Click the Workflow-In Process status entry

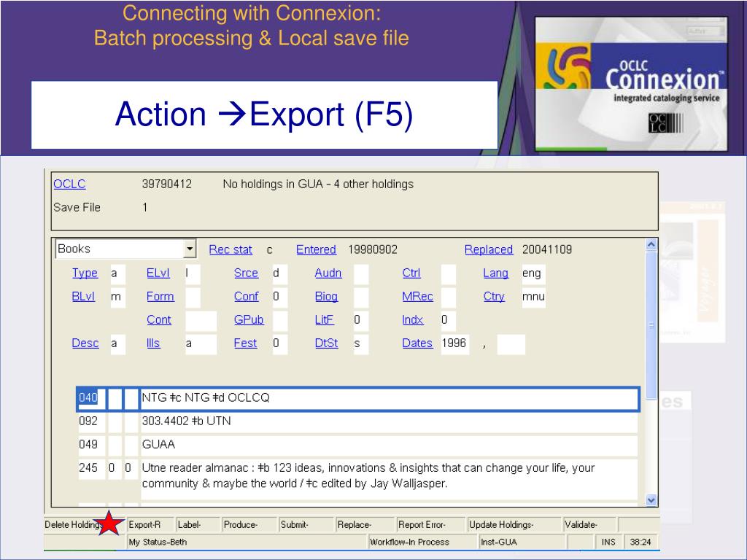tap(422, 542)
